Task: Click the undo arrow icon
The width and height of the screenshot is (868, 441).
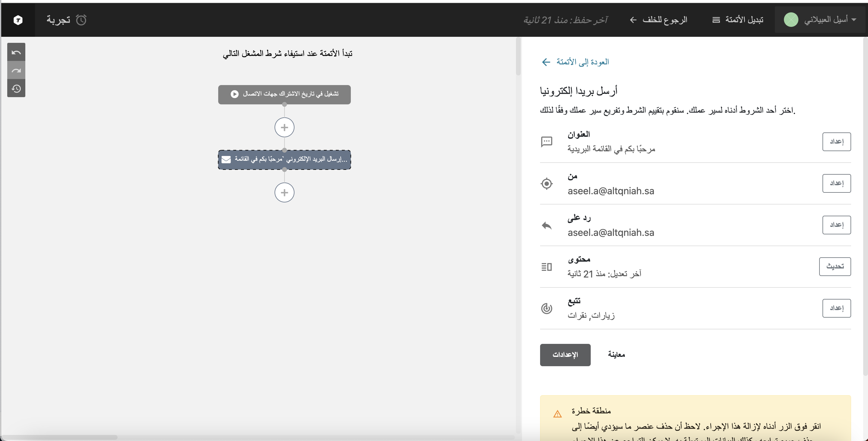Action: [x=16, y=52]
